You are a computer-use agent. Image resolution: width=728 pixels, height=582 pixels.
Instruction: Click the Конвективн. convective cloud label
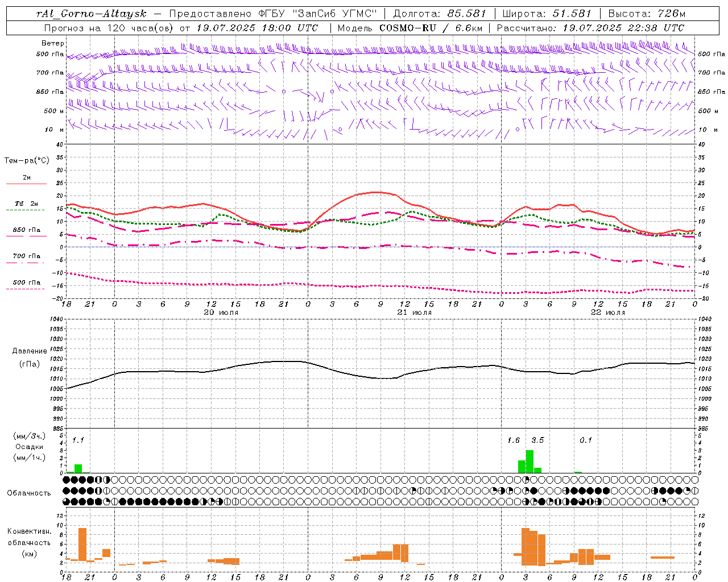coord(30,531)
